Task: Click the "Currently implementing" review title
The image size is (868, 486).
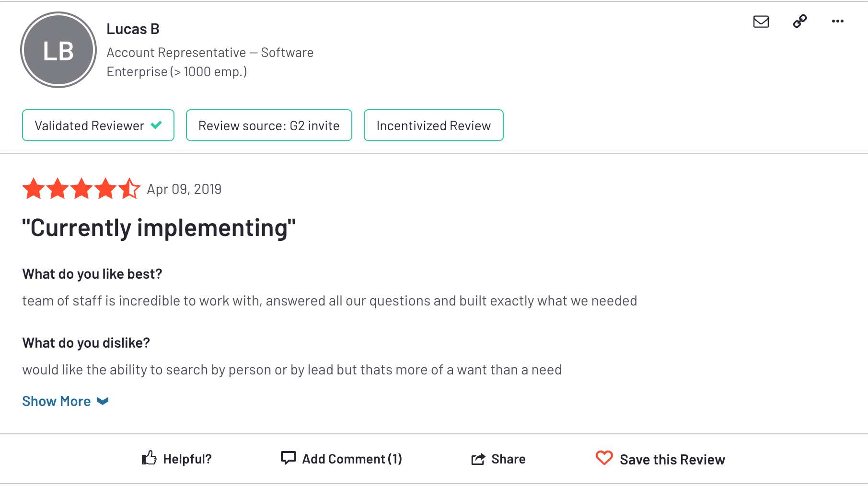Action: point(159,228)
